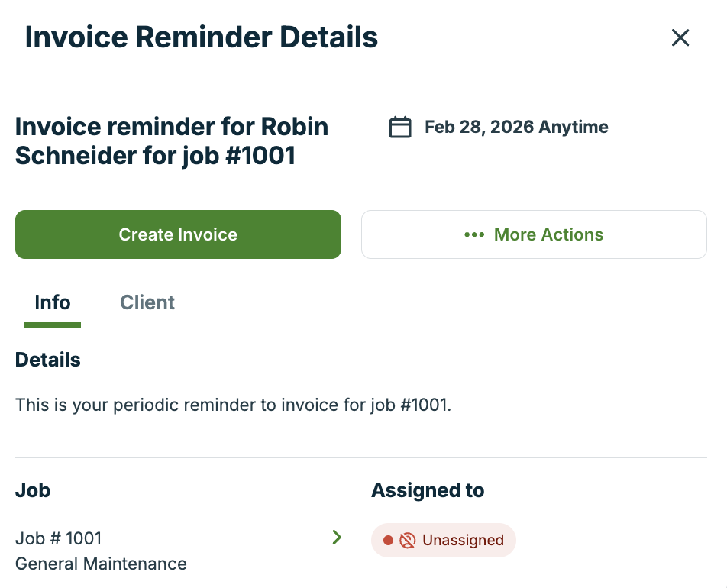Click the Unassigned assignment chip
This screenshot has height=588, width=727.
(443, 540)
